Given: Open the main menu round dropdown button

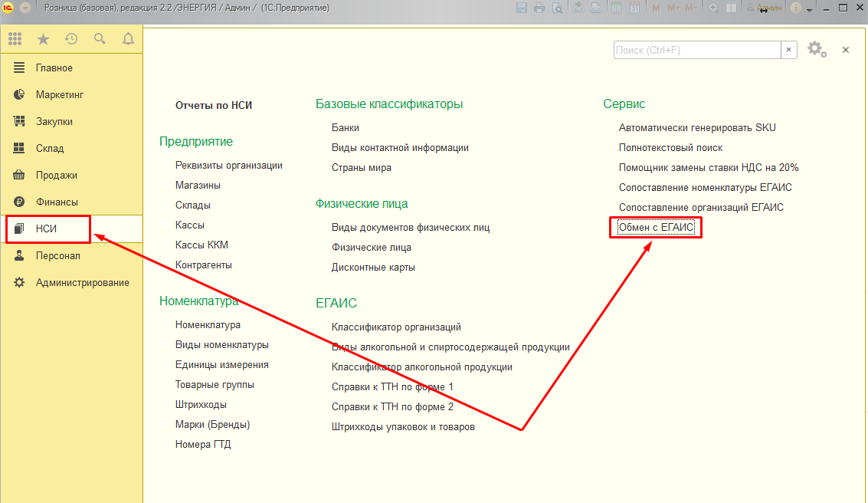Looking at the screenshot, I should (x=25, y=8).
